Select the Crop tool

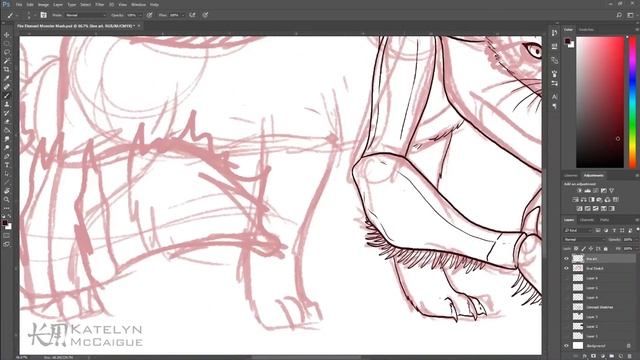[7, 69]
